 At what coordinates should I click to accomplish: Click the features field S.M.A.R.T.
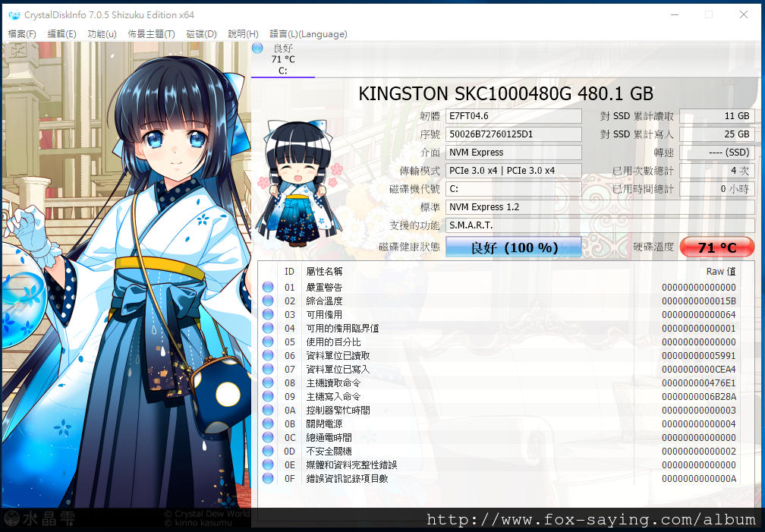coord(600,225)
